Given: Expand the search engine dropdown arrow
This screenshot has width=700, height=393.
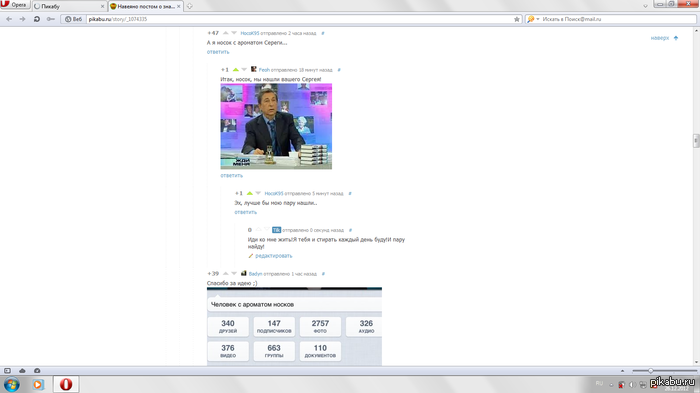Looking at the screenshot, I should click(538, 19).
